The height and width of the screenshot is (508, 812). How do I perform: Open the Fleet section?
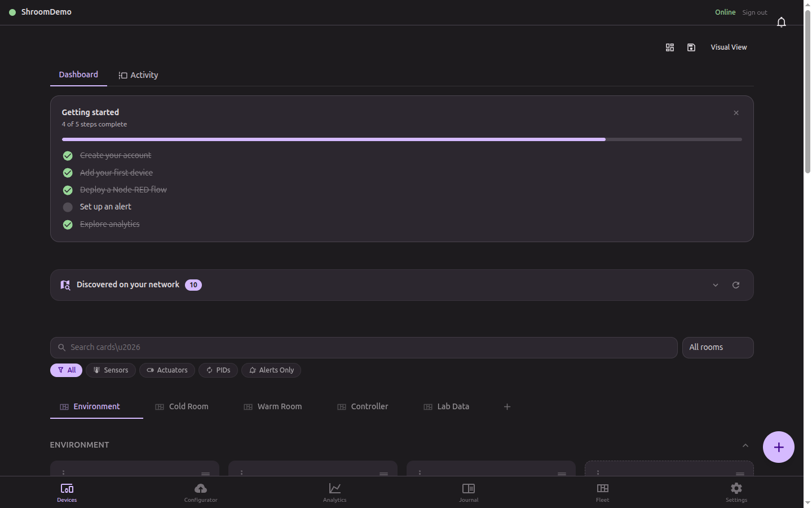pos(602,492)
